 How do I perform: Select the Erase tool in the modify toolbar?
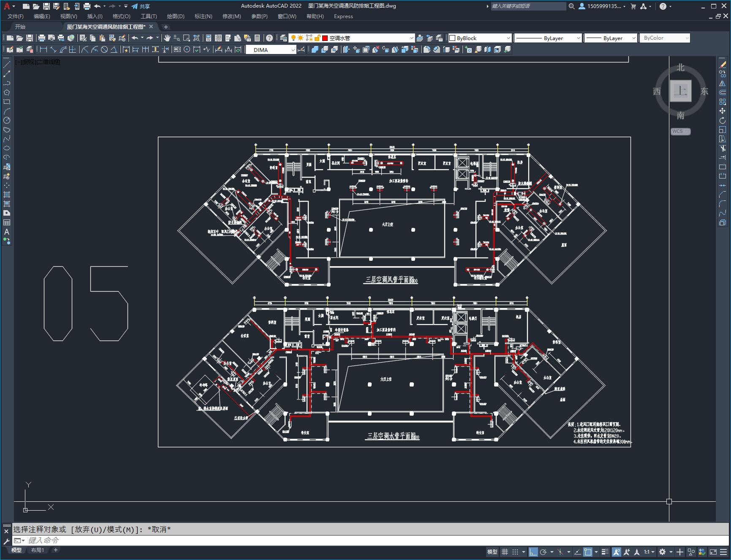723,65
